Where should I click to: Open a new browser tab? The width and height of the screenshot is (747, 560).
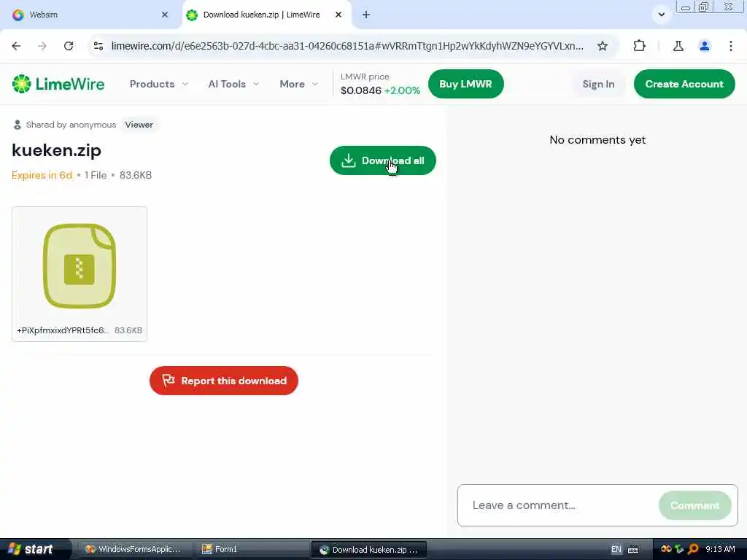tap(366, 15)
